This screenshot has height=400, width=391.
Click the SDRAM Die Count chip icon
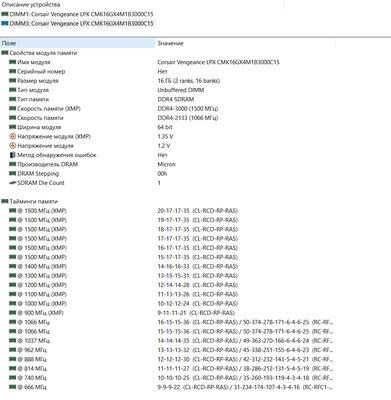[12, 183]
